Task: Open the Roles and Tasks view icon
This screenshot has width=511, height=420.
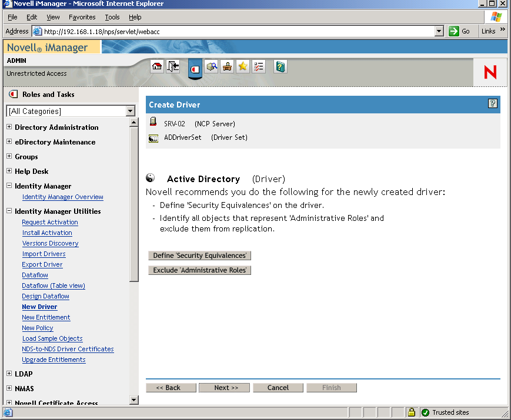Action: pos(194,69)
